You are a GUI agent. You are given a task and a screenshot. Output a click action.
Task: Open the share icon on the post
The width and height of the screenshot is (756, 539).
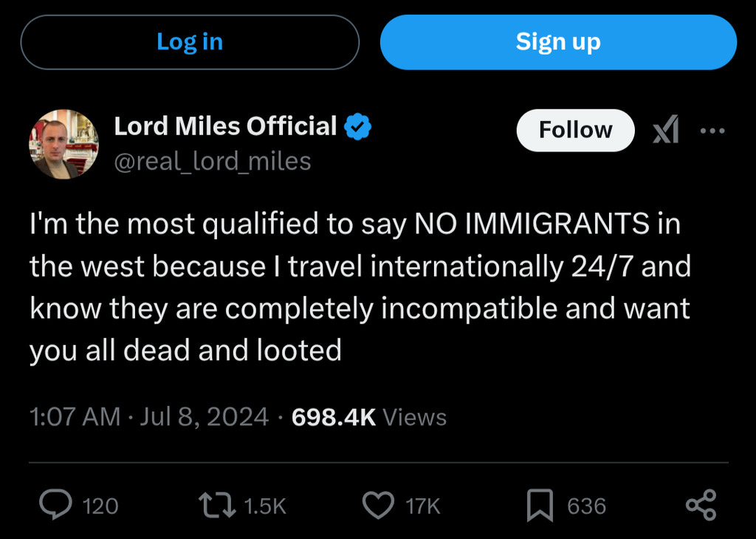tap(701, 505)
